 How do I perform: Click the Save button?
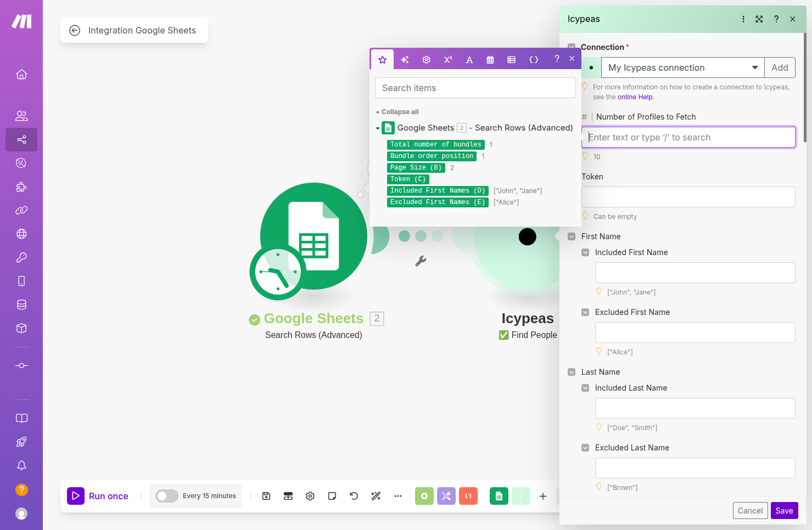tap(784, 511)
